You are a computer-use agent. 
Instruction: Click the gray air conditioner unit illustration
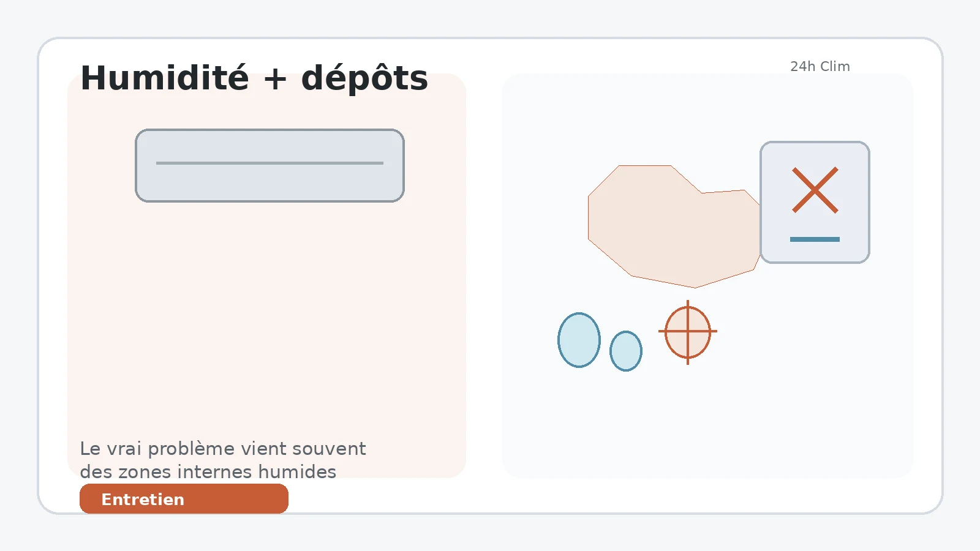click(269, 165)
